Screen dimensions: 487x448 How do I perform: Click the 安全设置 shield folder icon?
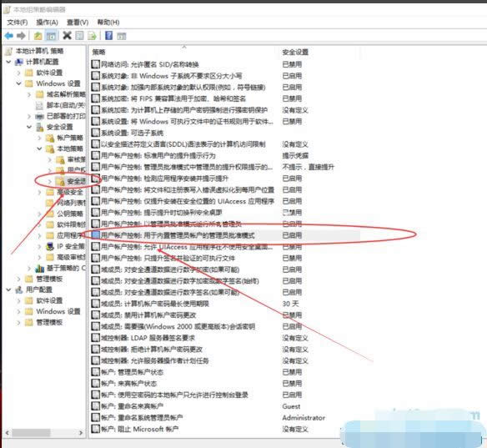point(39,127)
